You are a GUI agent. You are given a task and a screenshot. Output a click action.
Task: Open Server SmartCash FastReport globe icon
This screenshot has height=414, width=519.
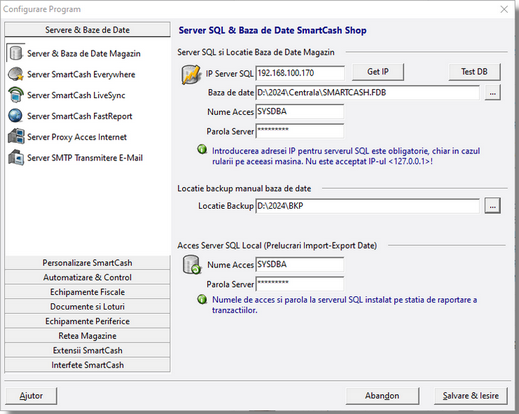pyautogui.click(x=16, y=116)
